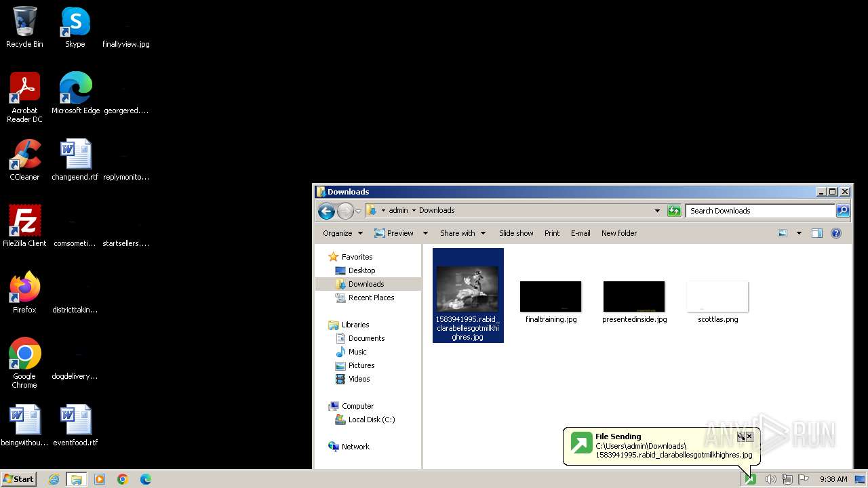Open Acrobat Reader DC shortcut
The width and height of the screenshot is (868, 488).
(24, 98)
